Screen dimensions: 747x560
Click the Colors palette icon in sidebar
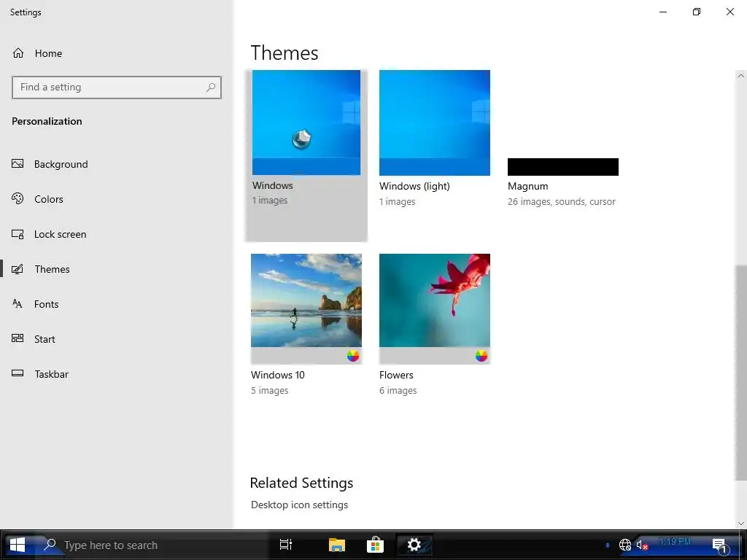18,198
